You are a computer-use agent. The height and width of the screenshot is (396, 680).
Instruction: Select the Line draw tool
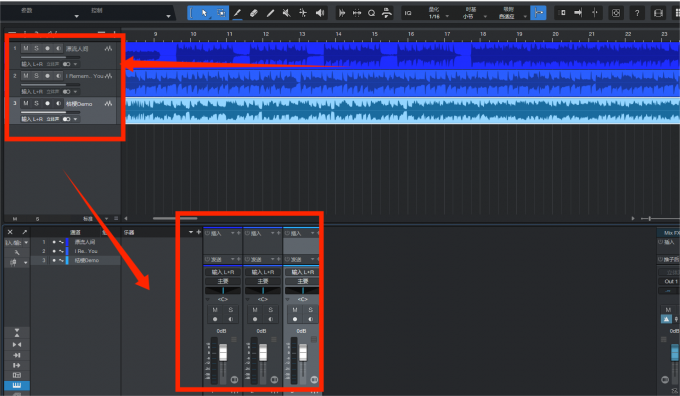pos(270,13)
